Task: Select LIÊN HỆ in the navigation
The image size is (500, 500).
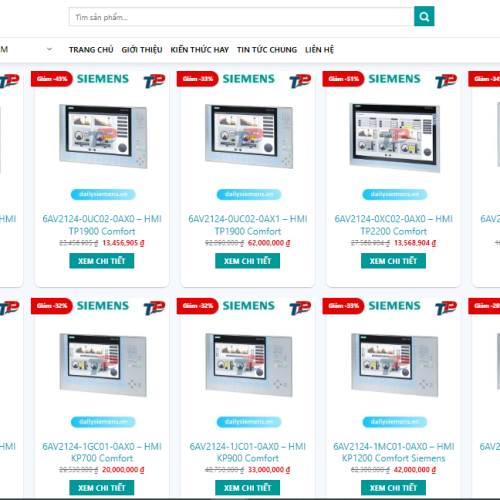Action: (x=319, y=50)
